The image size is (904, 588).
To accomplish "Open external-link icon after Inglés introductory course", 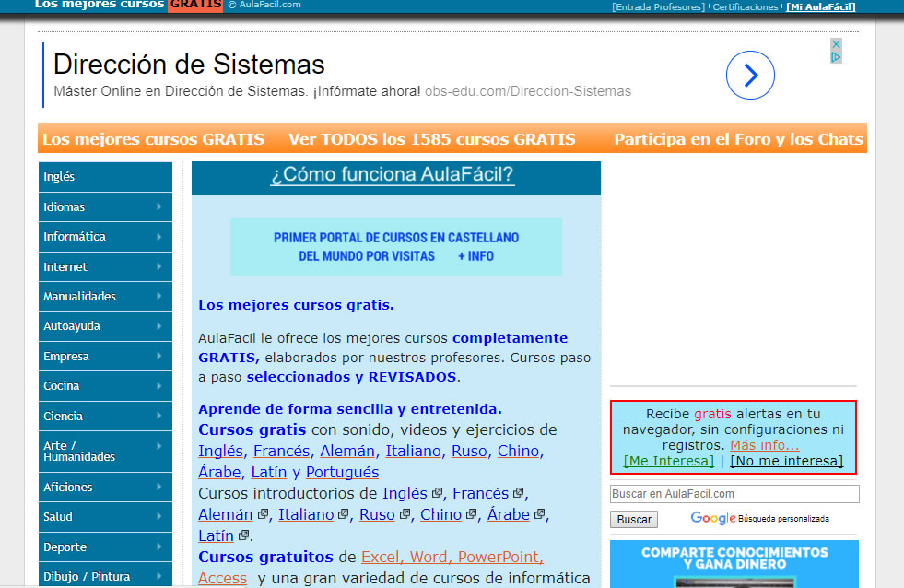I will 437,493.
